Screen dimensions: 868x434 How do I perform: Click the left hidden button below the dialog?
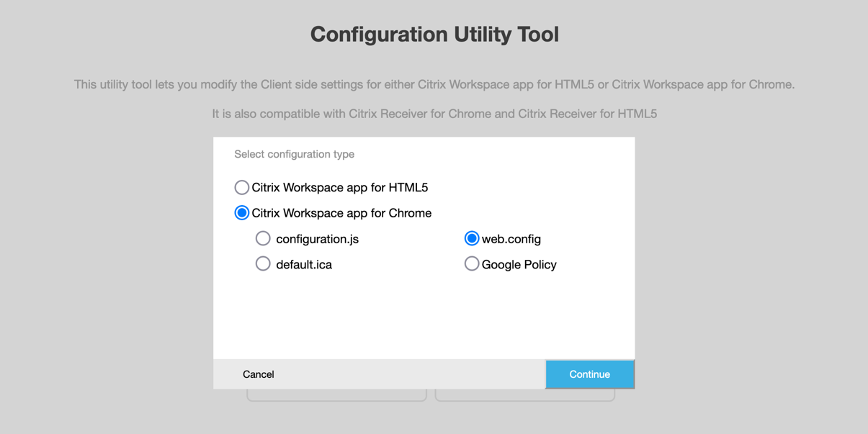click(336, 395)
